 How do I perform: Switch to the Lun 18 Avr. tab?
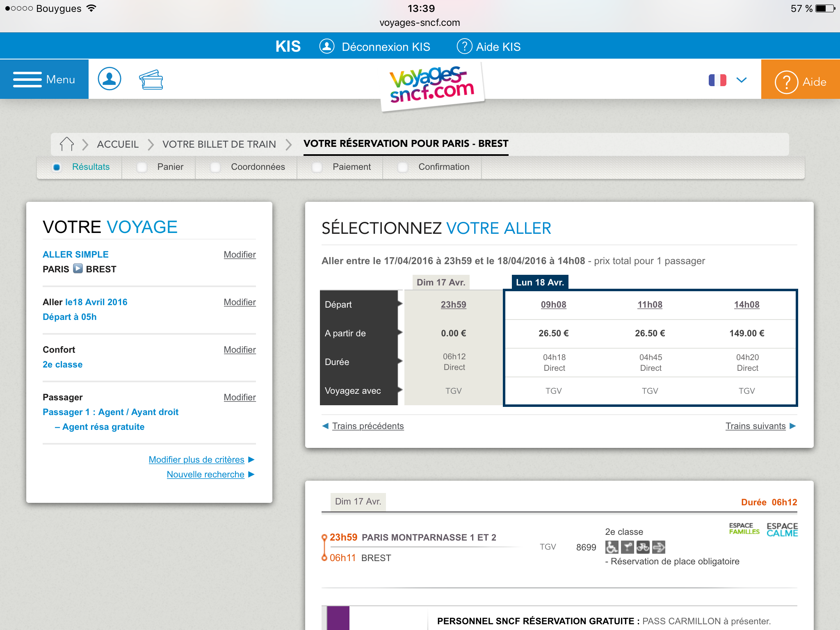point(540,283)
